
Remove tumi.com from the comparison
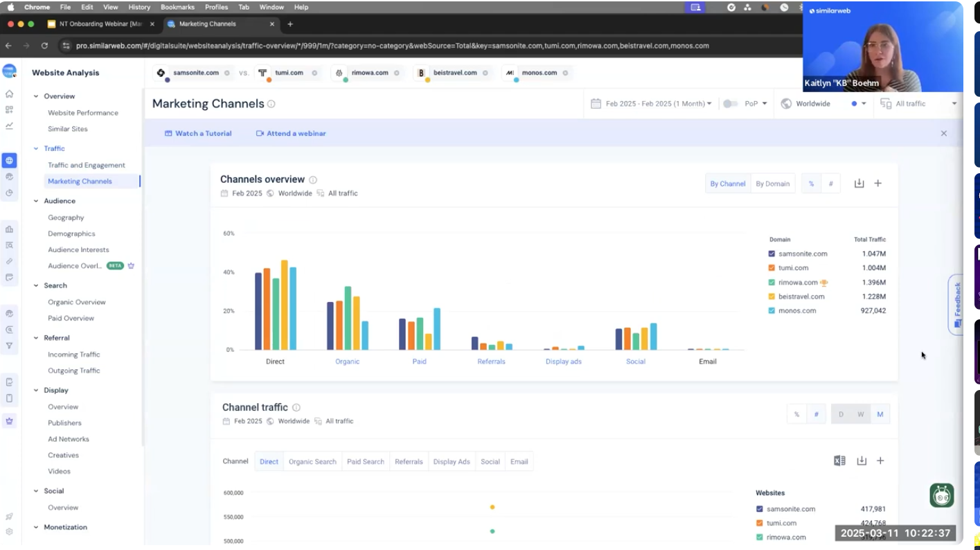(x=314, y=73)
